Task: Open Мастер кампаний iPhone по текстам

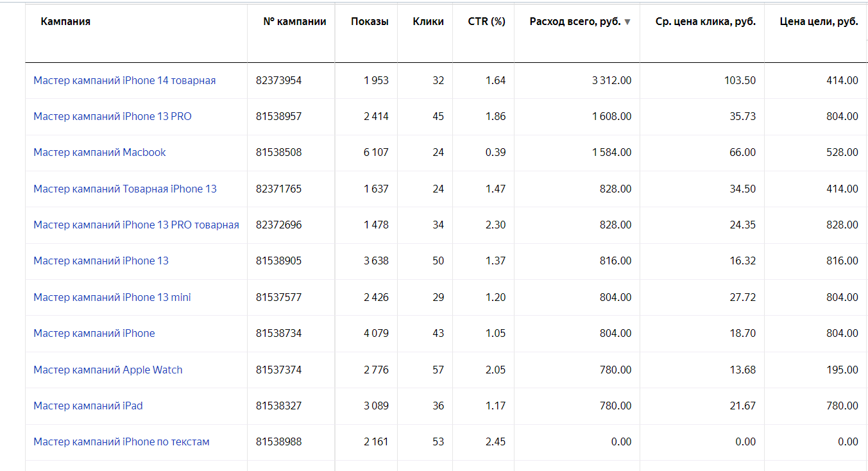Action: coord(121,441)
